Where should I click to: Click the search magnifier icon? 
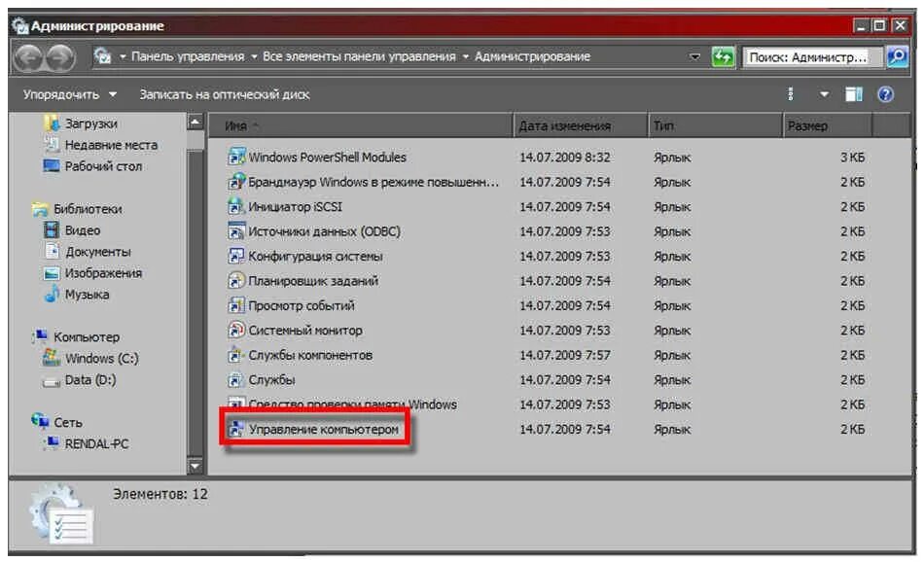click(897, 57)
